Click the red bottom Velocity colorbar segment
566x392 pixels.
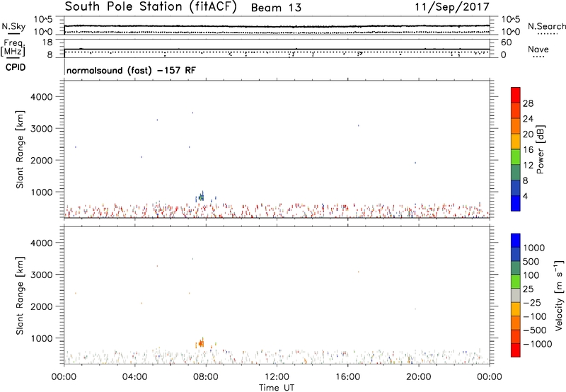pos(516,350)
